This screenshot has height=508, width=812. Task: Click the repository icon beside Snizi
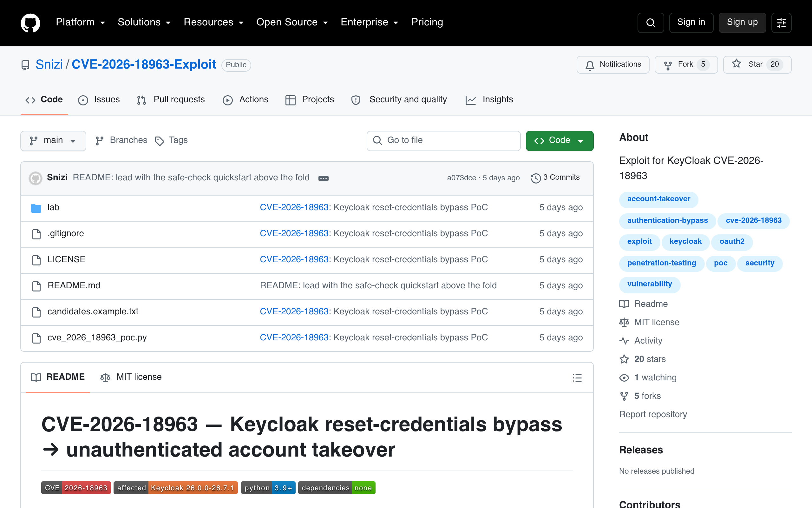point(25,65)
